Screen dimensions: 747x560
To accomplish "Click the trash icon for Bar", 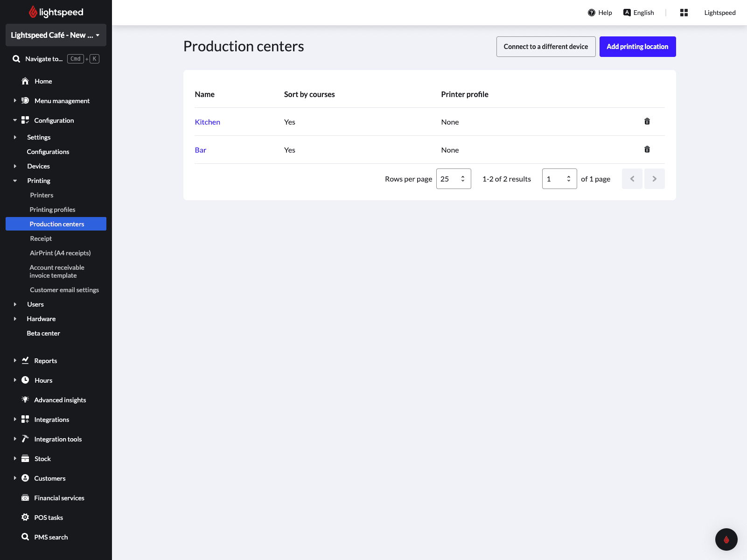I will tap(647, 149).
